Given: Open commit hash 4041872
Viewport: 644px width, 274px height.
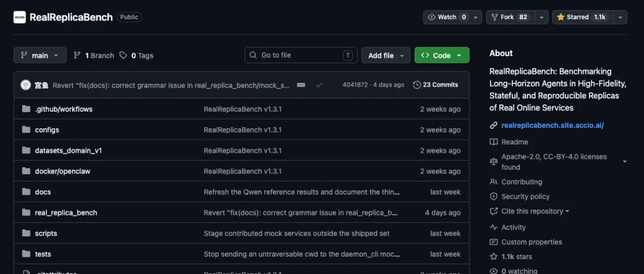Looking at the screenshot, I should [x=355, y=85].
